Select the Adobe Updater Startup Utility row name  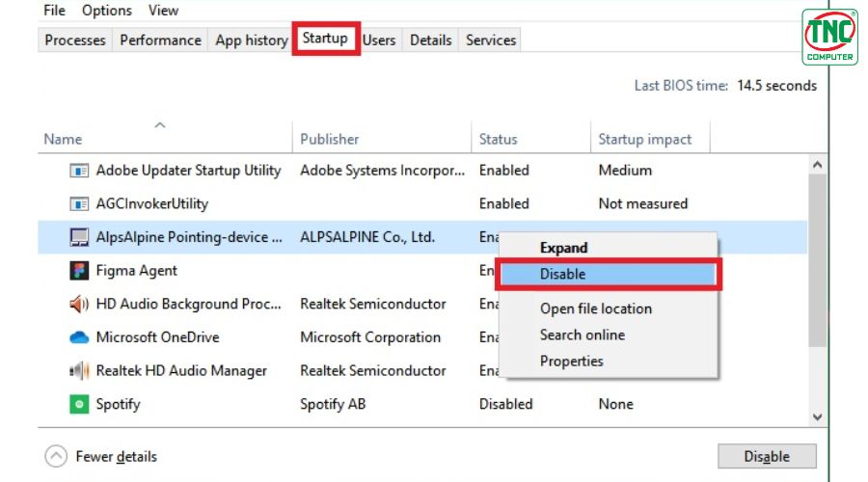pos(188,171)
